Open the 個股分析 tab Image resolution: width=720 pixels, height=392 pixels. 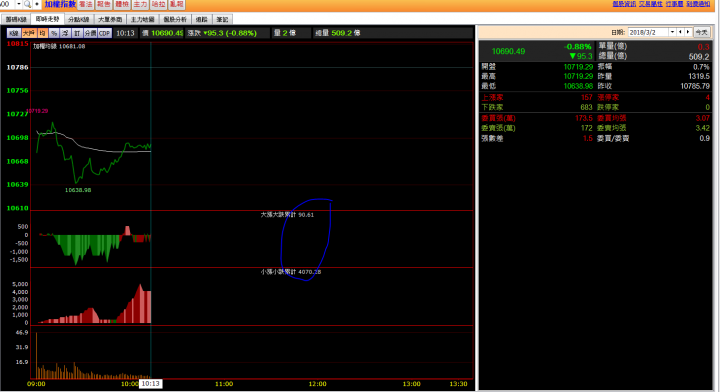tap(175, 19)
